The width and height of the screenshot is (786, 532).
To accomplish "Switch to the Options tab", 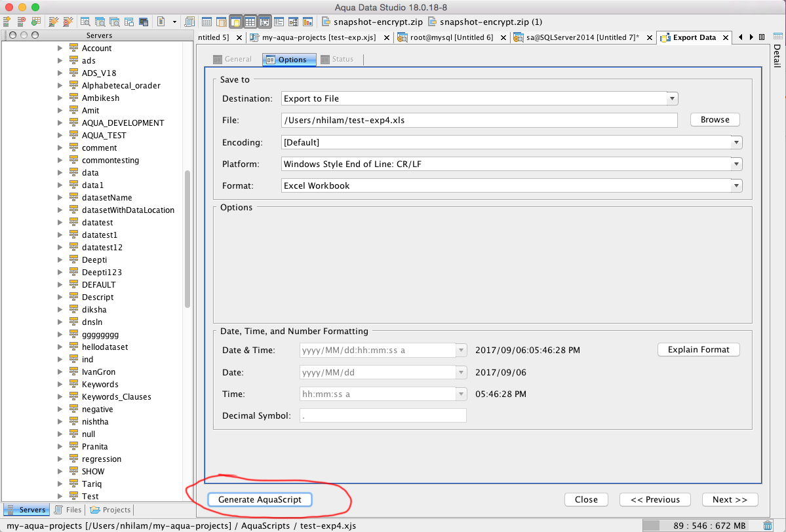I will click(x=288, y=59).
